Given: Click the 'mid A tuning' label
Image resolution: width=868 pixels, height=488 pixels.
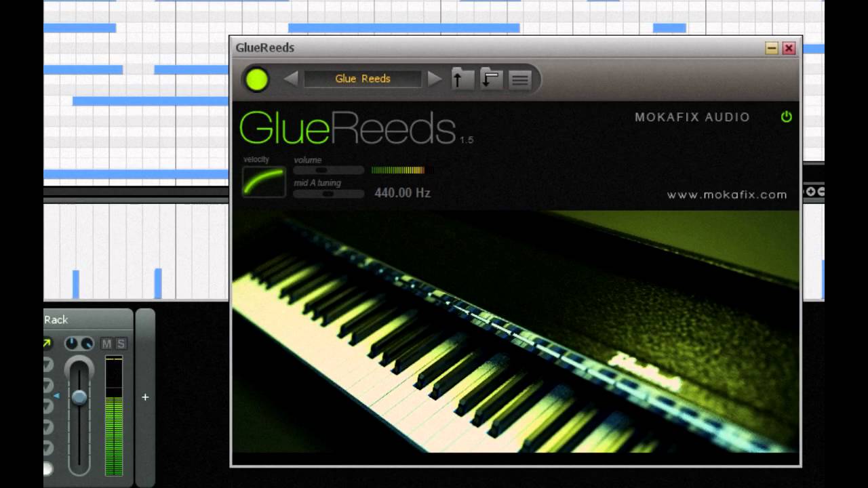Looking at the screenshot, I should tap(317, 183).
